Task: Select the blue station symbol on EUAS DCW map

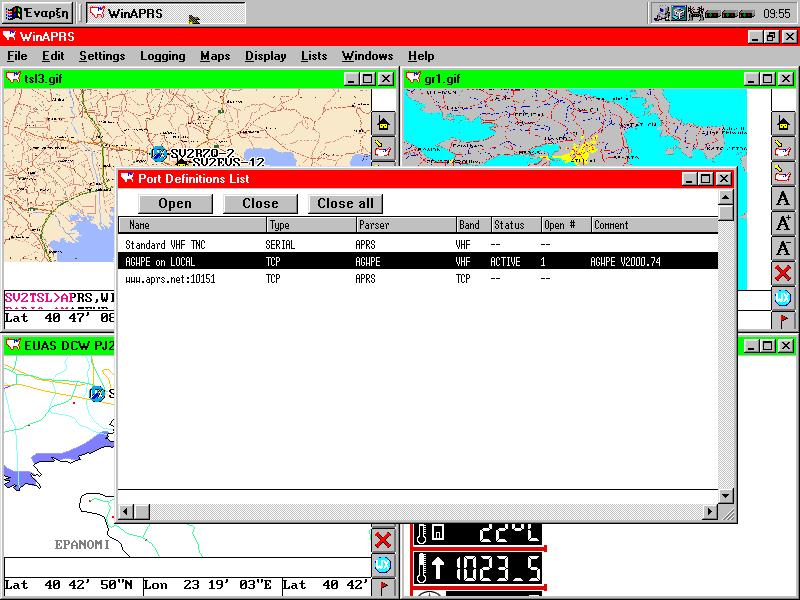Action: [x=96, y=393]
